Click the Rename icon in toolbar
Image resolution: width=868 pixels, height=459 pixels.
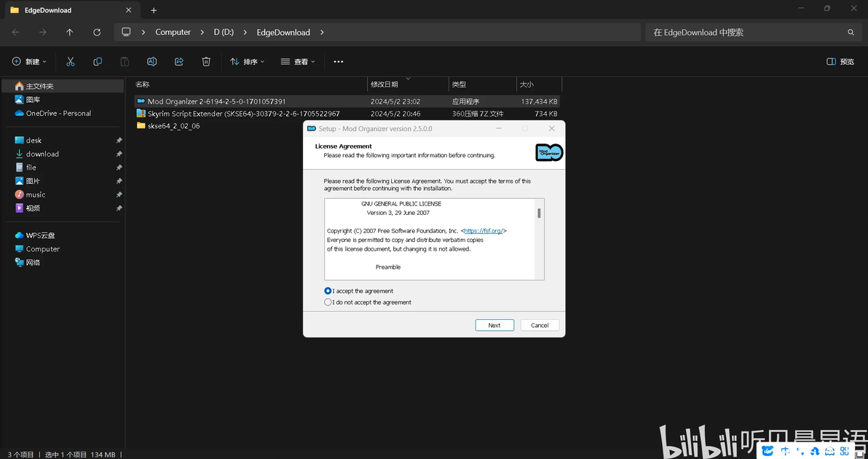[151, 61]
